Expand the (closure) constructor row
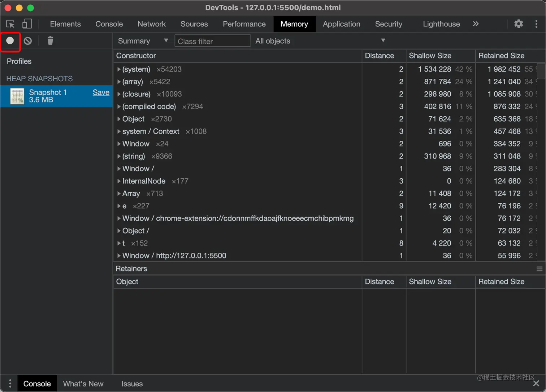The height and width of the screenshot is (392, 546). click(x=119, y=94)
